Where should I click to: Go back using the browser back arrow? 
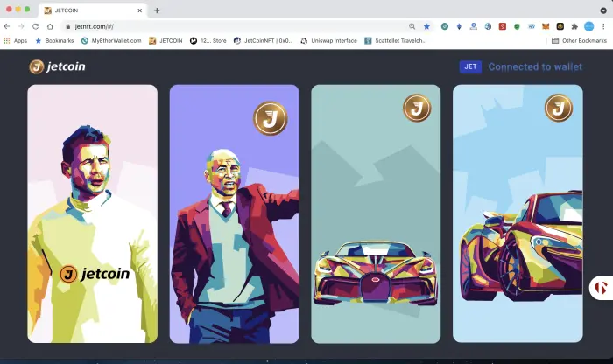coord(7,26)
